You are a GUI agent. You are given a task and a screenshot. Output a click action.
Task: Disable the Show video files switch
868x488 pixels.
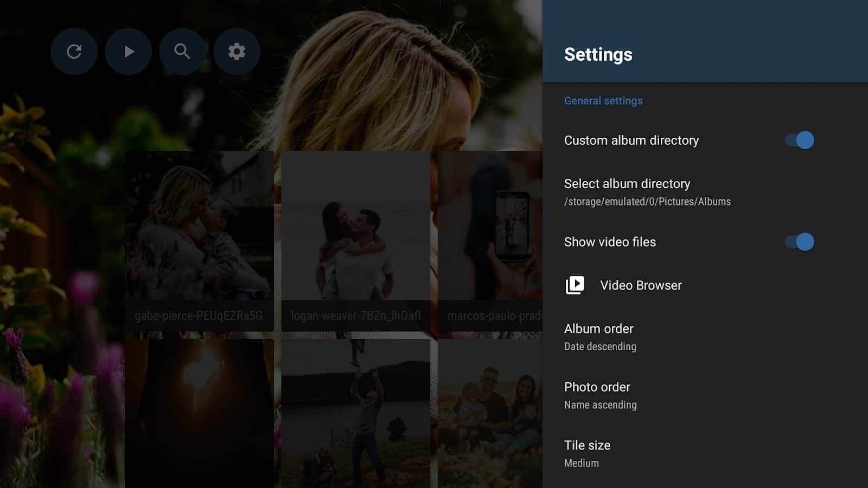tap(799, 242)
